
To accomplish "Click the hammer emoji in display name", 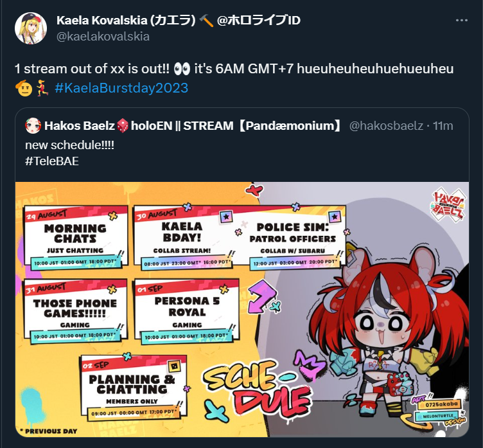I will [x=206, y=21].
